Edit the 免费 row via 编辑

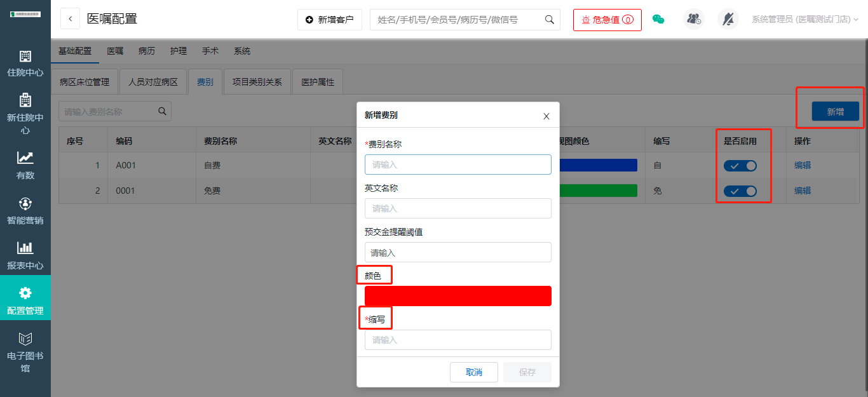pos(803,191)
